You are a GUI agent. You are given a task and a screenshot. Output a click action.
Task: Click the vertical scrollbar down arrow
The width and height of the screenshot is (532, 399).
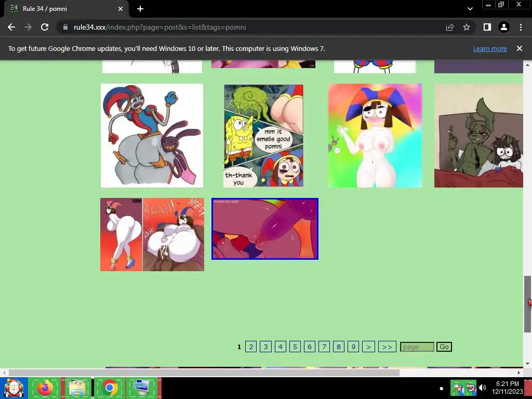click(x=527, y=364)
